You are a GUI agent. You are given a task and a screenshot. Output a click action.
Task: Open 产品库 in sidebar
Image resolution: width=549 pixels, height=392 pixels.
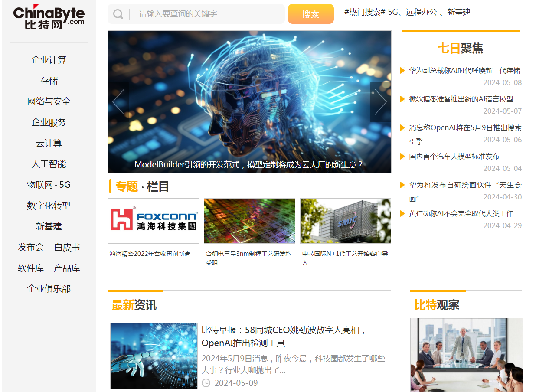point(67,268)
